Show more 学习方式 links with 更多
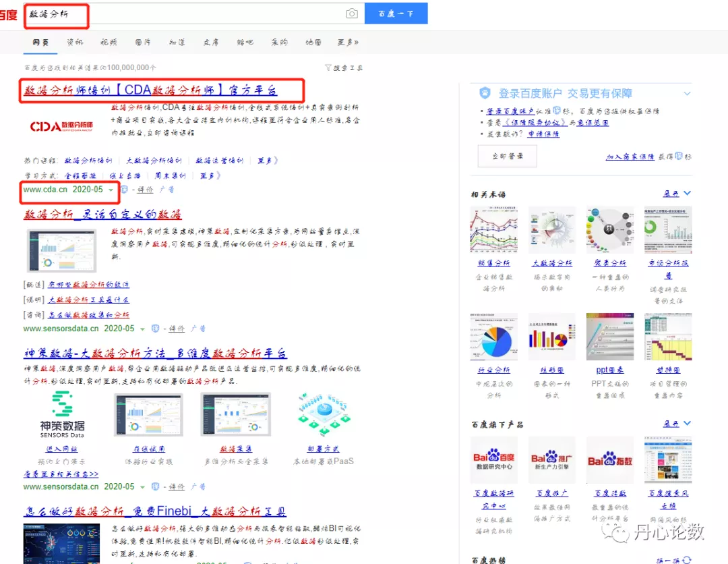 pos(210,175)
